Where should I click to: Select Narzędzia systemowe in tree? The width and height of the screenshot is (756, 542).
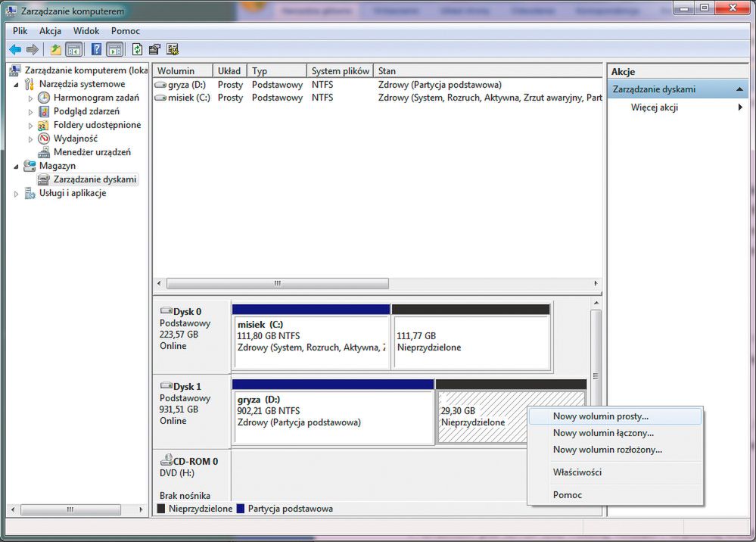(82, 84)
